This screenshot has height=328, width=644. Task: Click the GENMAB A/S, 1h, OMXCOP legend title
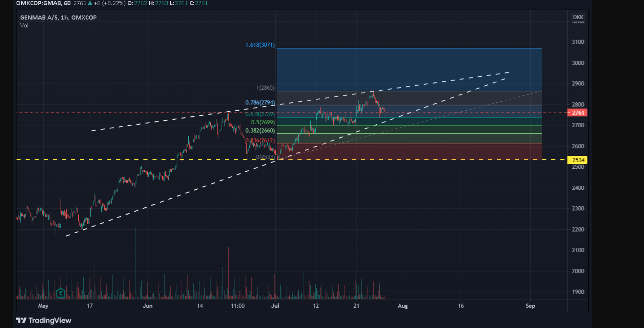click(58, 17)
